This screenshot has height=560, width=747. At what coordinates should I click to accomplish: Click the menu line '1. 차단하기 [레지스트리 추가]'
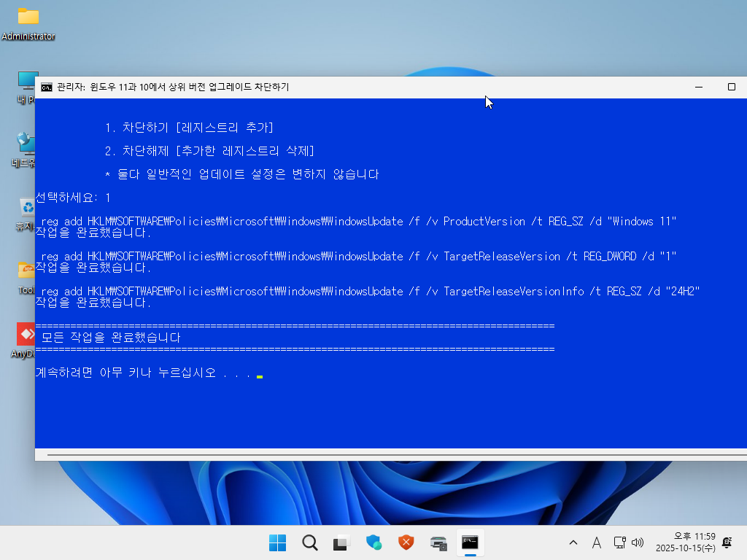click(x=189, y=128)
